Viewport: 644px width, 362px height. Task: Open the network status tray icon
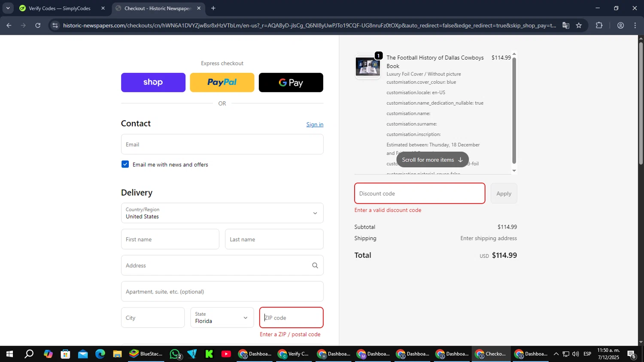click(566, 354)
